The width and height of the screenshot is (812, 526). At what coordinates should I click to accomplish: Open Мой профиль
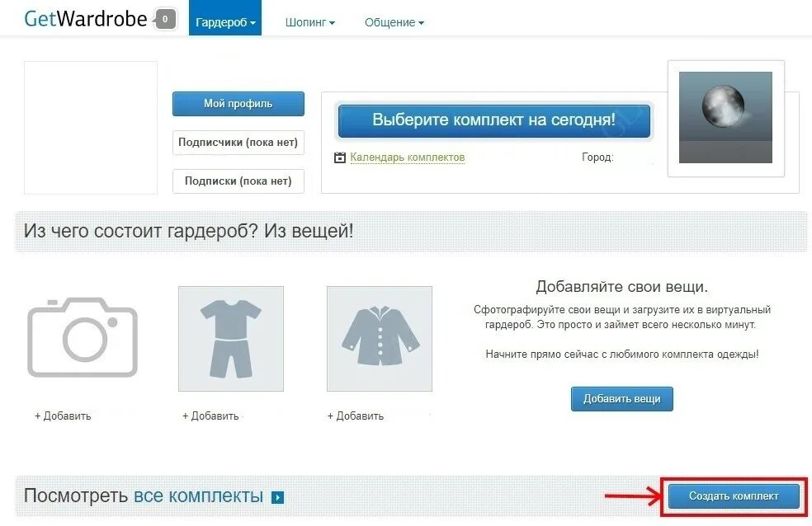tap(238, 103)
